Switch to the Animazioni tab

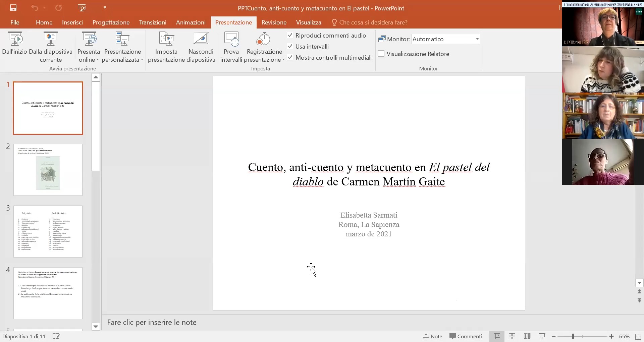[191, 22]
